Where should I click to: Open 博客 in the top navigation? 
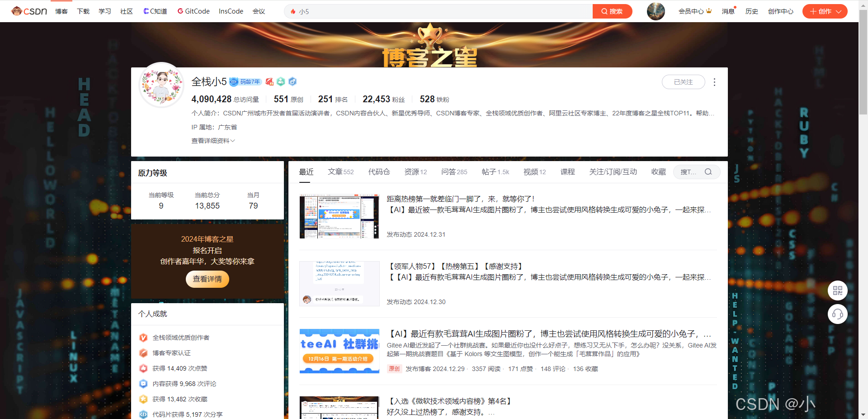[61, 11]
